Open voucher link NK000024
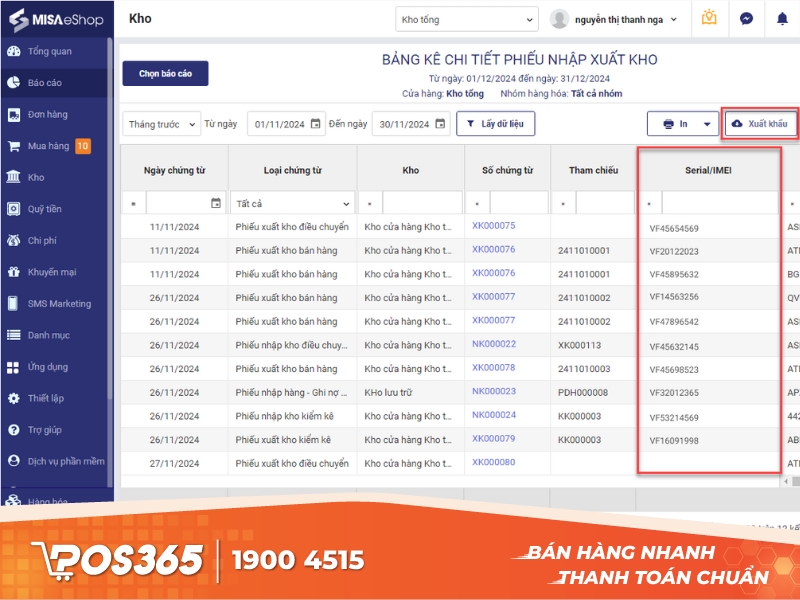This screenshot has width=800, height=600. coord(494,415)
